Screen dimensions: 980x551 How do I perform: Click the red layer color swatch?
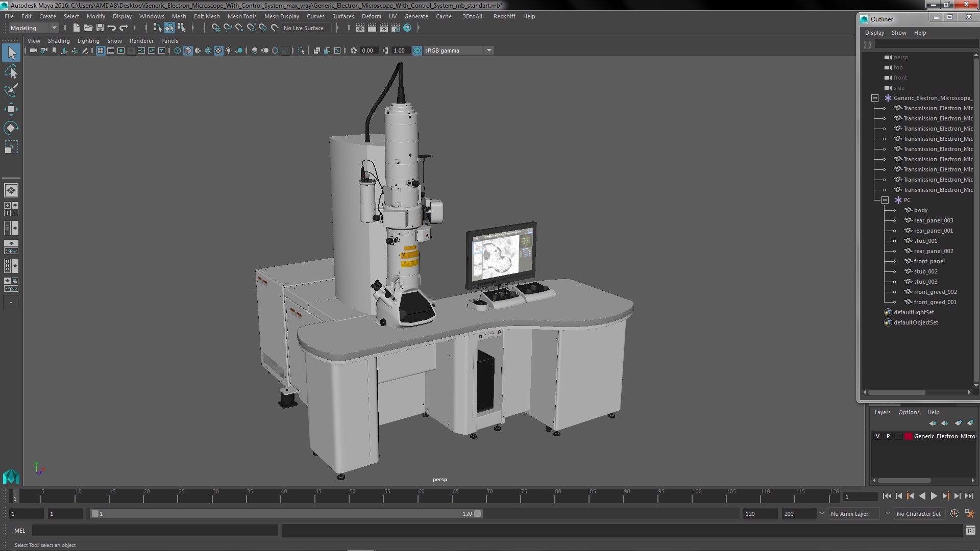[908, 436]
